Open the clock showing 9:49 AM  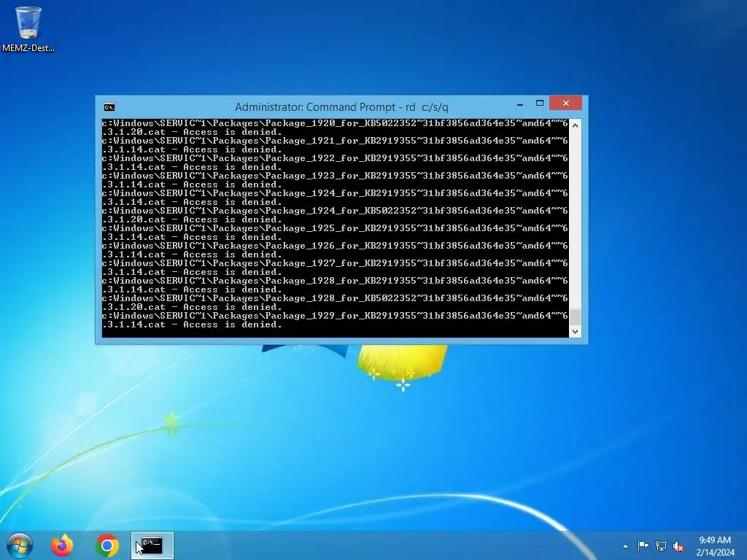[715, 540]
